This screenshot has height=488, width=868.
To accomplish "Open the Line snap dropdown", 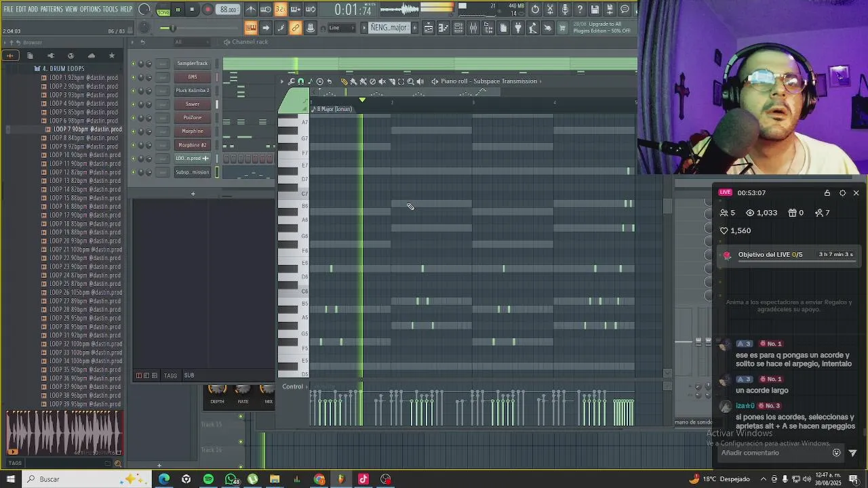I will (x=342, y=28).
